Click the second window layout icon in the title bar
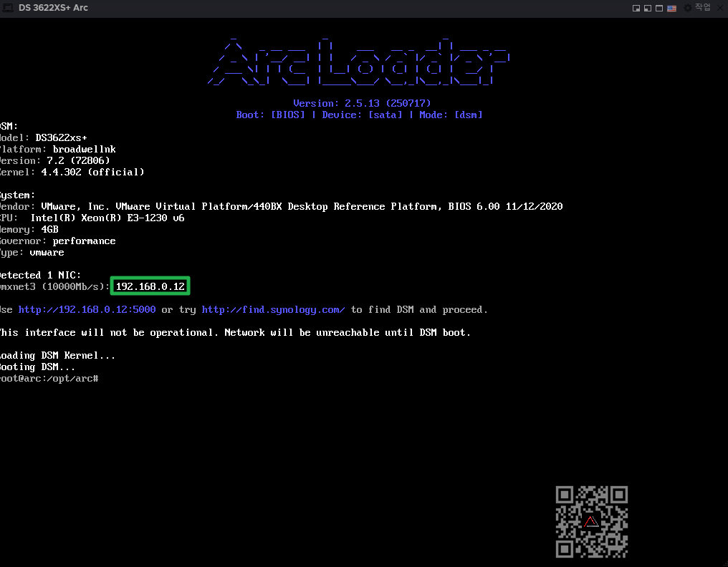Screen dimensions: 728x567 (x=647, y=8)
